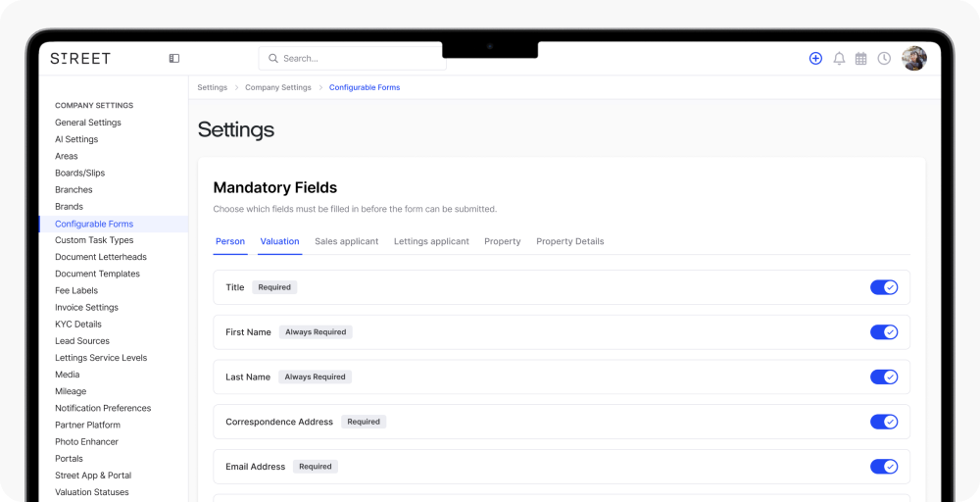980x502 pixels.
Task: Click the COMPANY SETTINGS sidebar header
Action: [x=94, y=106]
